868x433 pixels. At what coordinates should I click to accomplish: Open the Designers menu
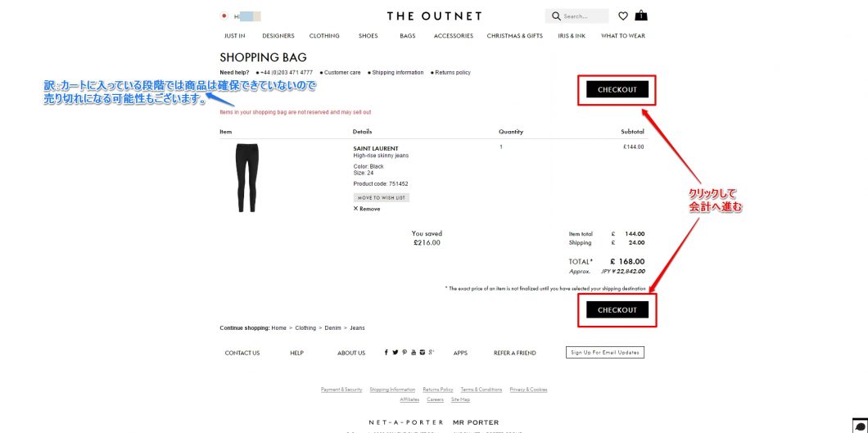click(x=278, y=36)
